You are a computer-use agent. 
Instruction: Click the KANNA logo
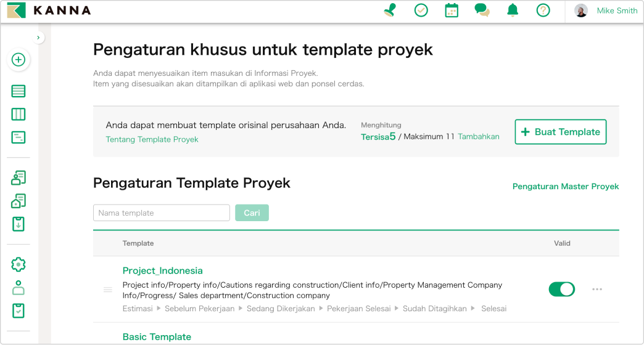point(49,10)
